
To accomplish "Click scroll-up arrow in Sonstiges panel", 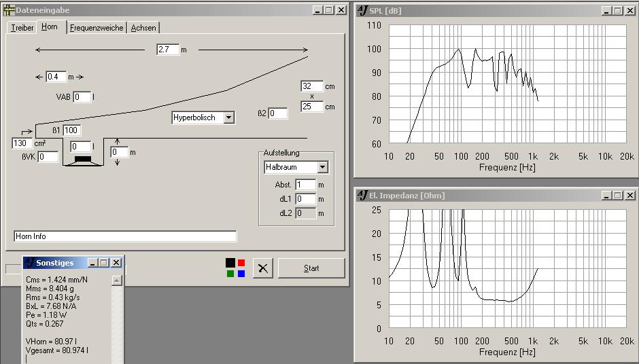I will 116,280.
